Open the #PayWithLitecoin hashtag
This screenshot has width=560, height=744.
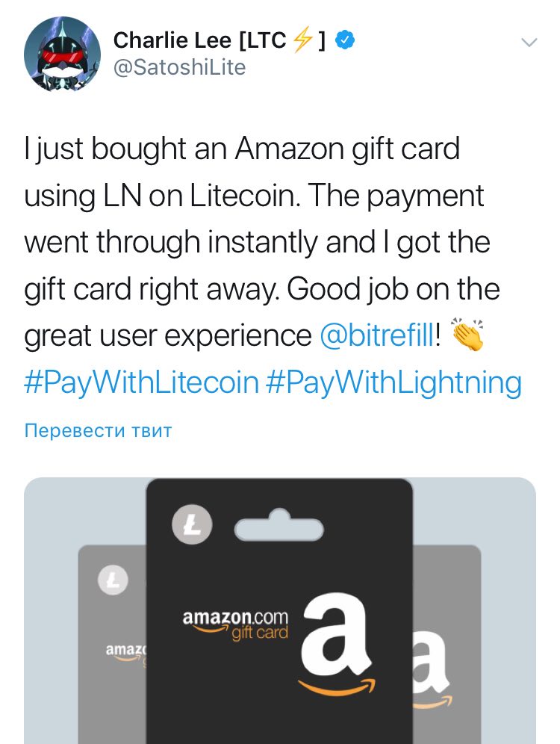pos(141,382)
